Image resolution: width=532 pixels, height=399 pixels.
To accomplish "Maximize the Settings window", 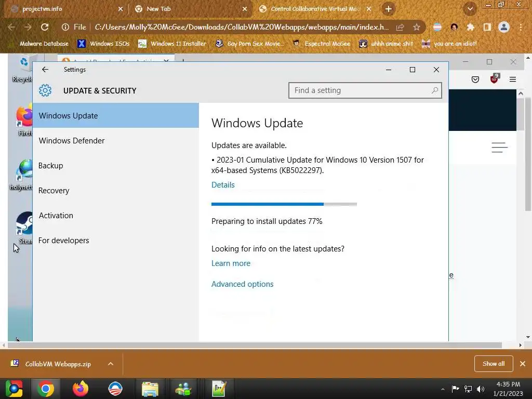I will [x=412, y=70].
